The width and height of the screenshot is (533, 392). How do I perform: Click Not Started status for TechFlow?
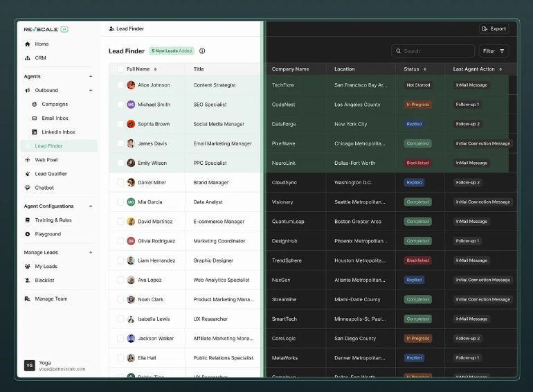(418, 85)
